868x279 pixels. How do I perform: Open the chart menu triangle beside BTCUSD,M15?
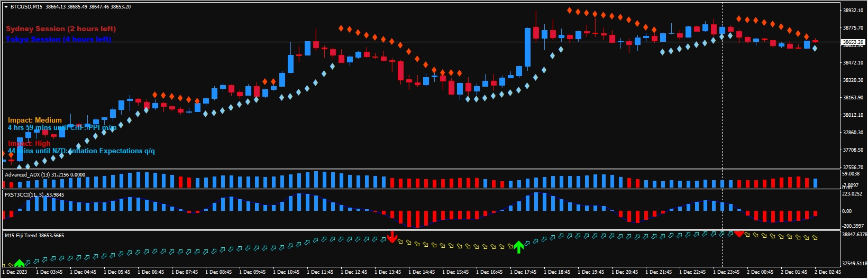pos(6,7)
